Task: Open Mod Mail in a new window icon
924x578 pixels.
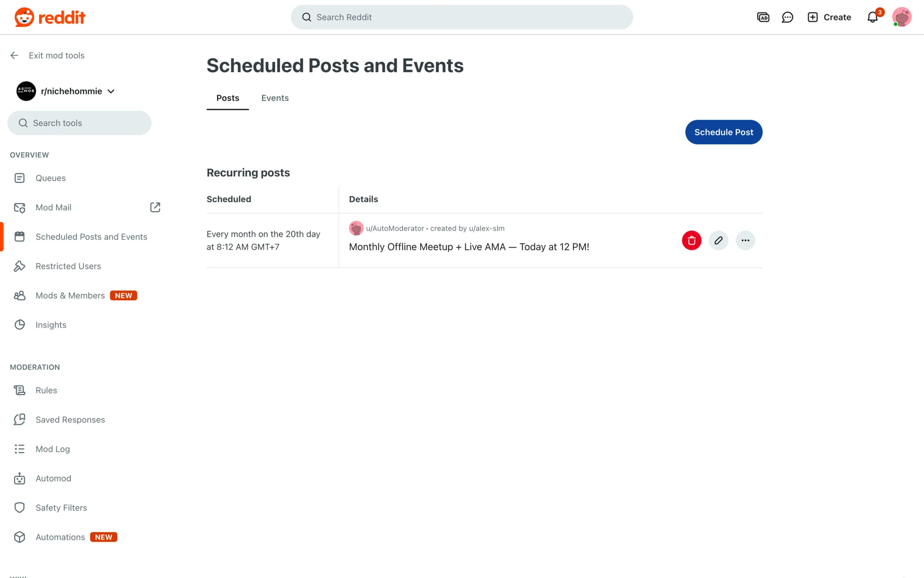Action: 155,207
